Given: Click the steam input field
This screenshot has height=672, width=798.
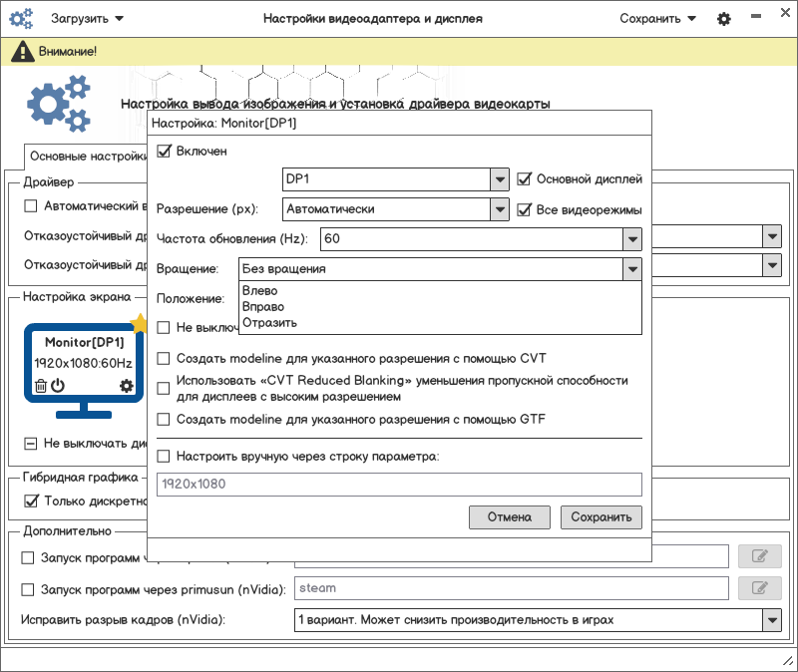Looking at the screenshot, I should click(512, 588).
